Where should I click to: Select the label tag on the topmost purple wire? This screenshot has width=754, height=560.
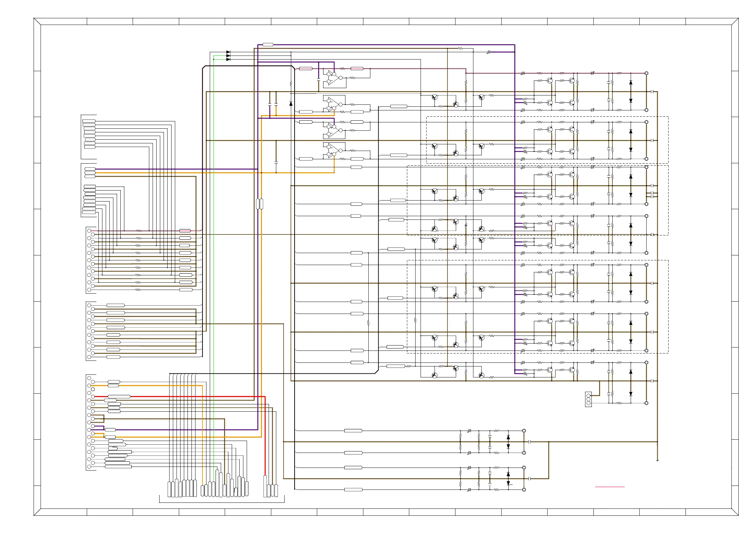coord(268,45)
